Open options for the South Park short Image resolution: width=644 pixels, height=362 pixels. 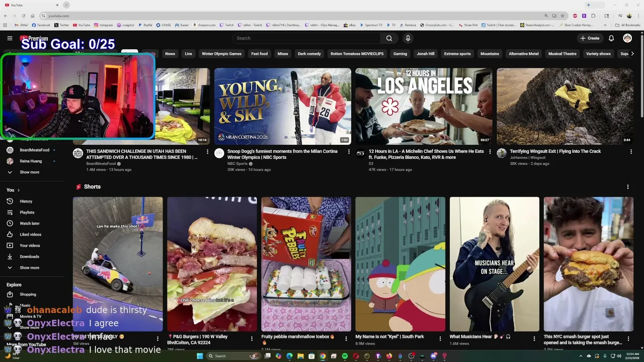click(x=440, y=338)
